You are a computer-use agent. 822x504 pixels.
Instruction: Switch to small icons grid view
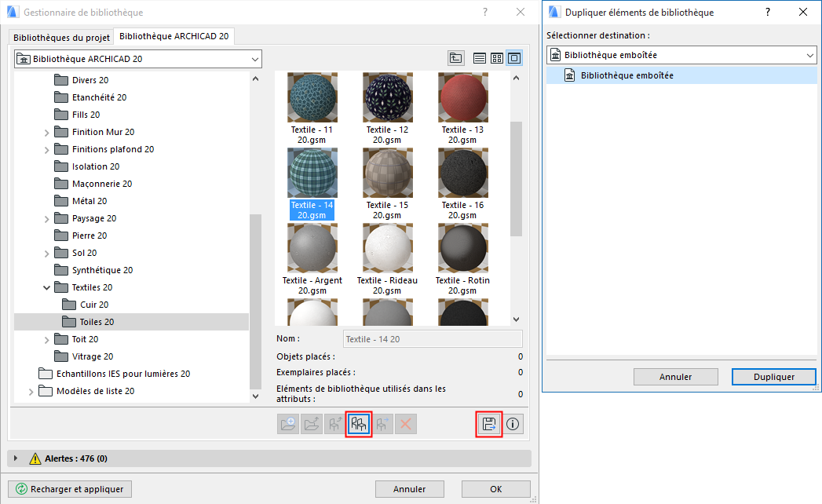[496, 58]
